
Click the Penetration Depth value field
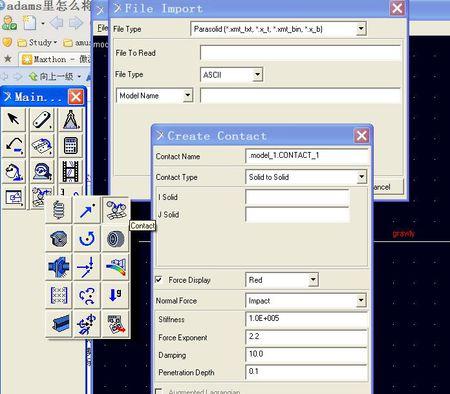click(306, 372)
